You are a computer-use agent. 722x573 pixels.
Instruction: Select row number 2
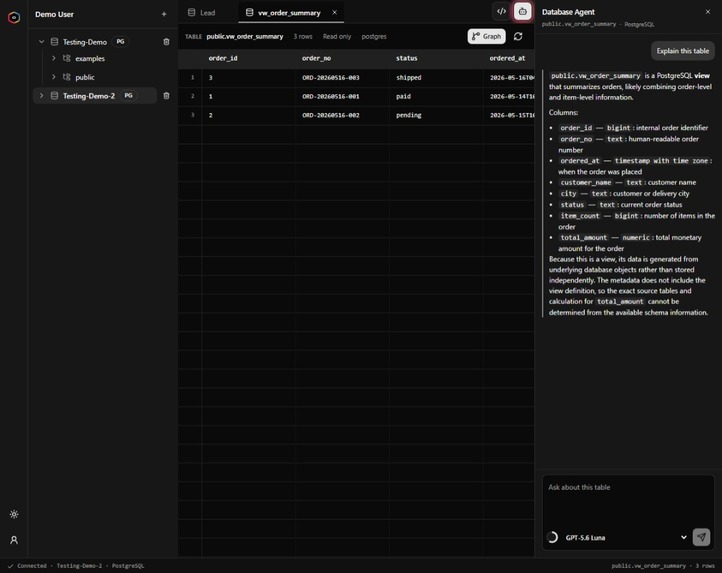coord(192,97)
